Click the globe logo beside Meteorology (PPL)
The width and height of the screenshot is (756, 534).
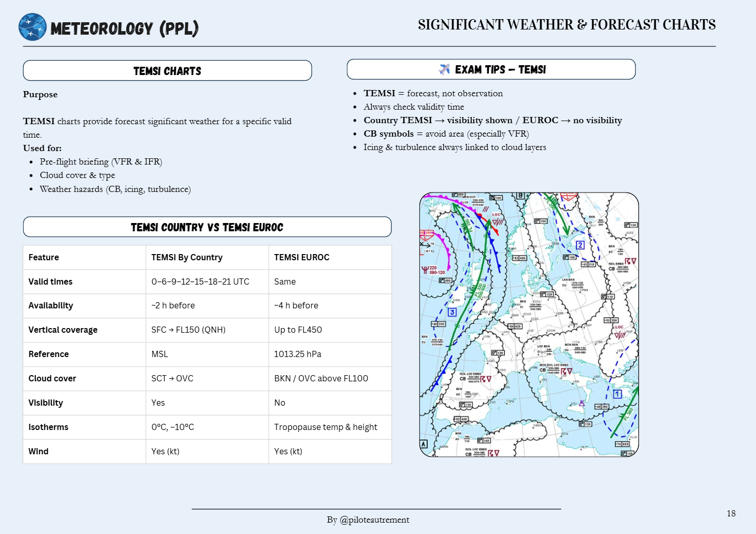[32, 27]
